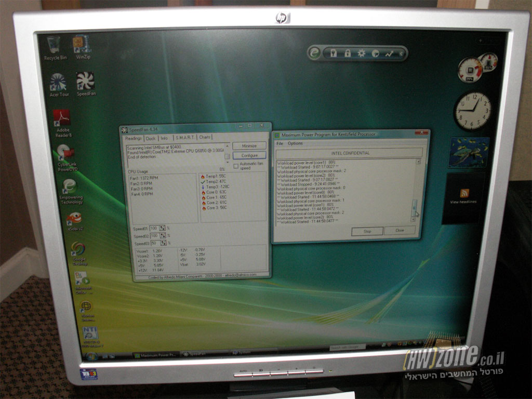532x399 pixels.
Task: Collapse the Empowering toolbar with end arrow
Action: (401, 54)
